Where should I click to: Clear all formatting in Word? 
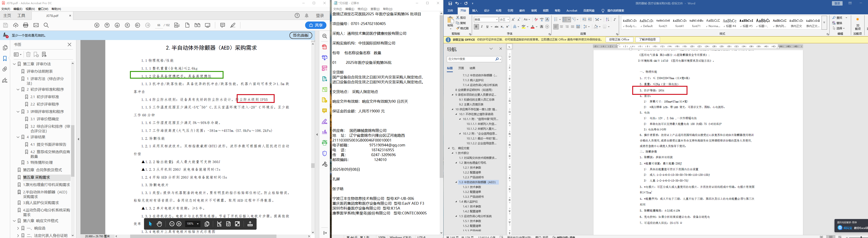[536, 20]
